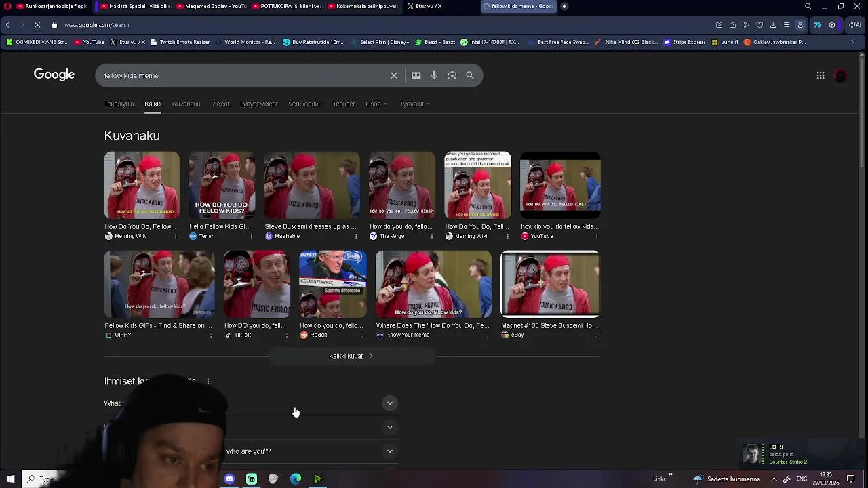Open more options for the Mashable image result
Viewport: 868px width, 488px height.
(355, 236)
